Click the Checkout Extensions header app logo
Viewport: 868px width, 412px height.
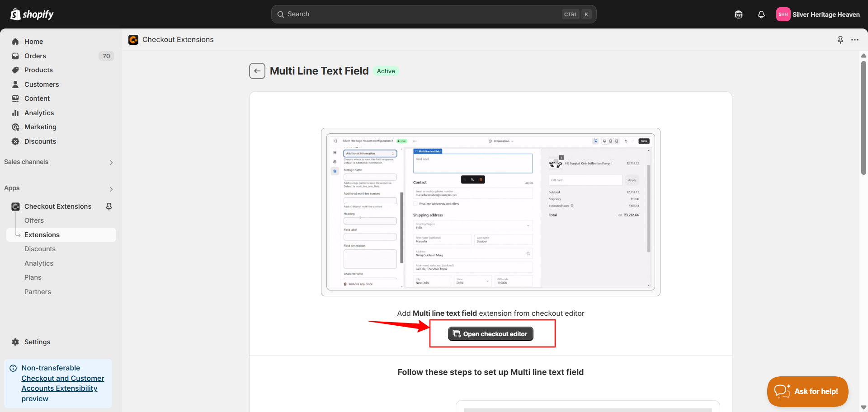coord(133,40)
